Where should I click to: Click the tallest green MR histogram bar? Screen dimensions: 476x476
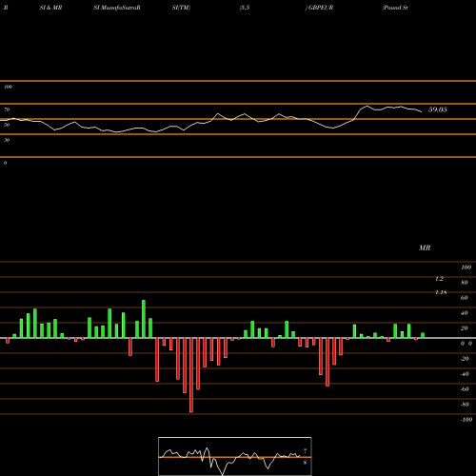144,319
